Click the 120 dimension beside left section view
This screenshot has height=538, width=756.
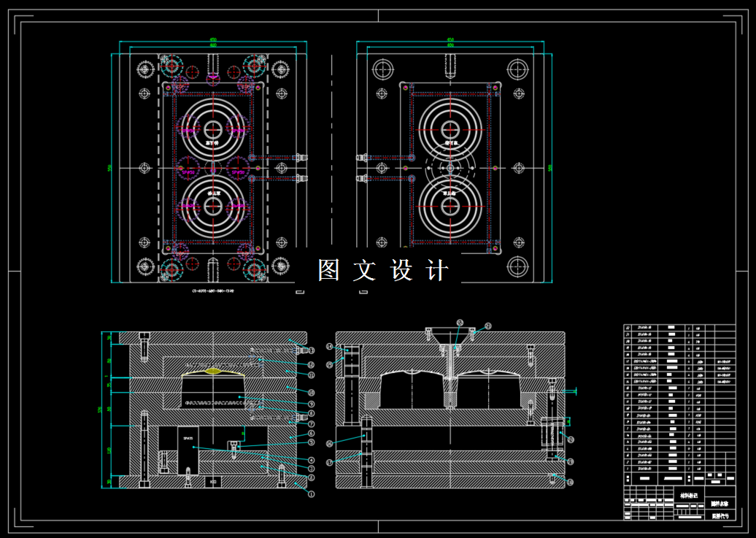pos(109,450)
